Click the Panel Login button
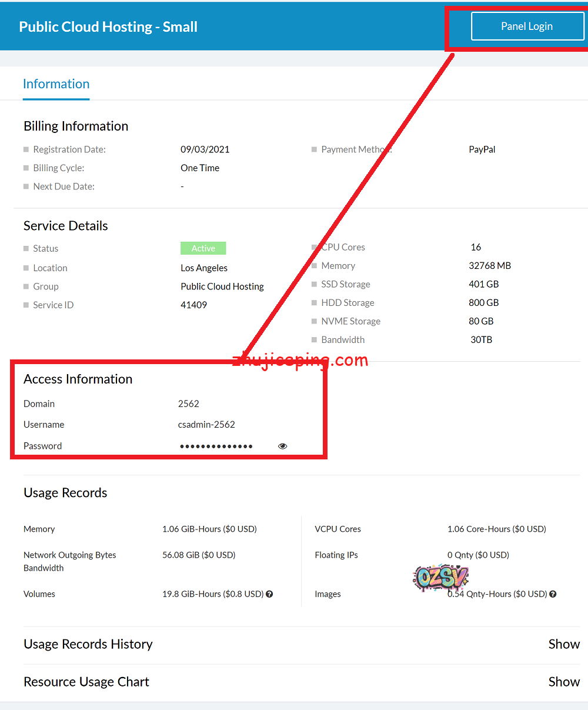 point(526,26)
